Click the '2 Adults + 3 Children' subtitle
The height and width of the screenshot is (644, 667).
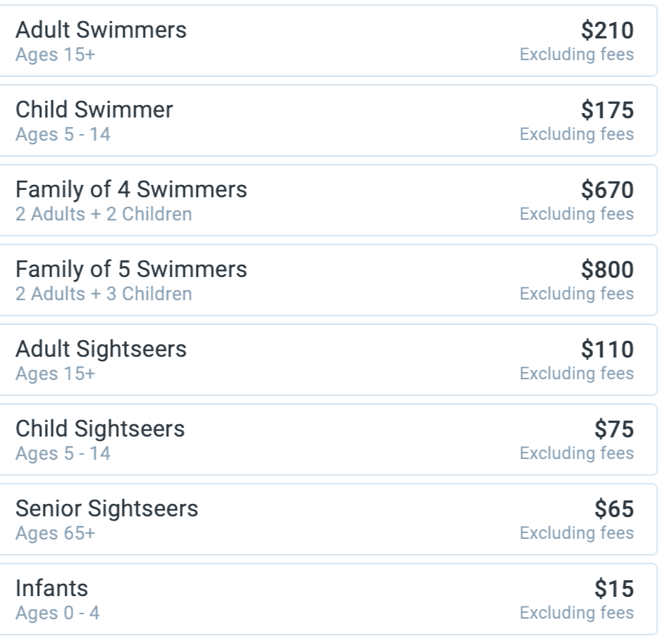104,294
